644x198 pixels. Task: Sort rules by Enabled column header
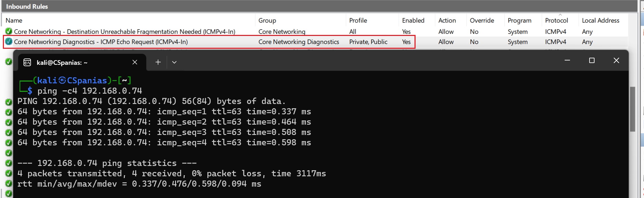[x=413, y=21]
